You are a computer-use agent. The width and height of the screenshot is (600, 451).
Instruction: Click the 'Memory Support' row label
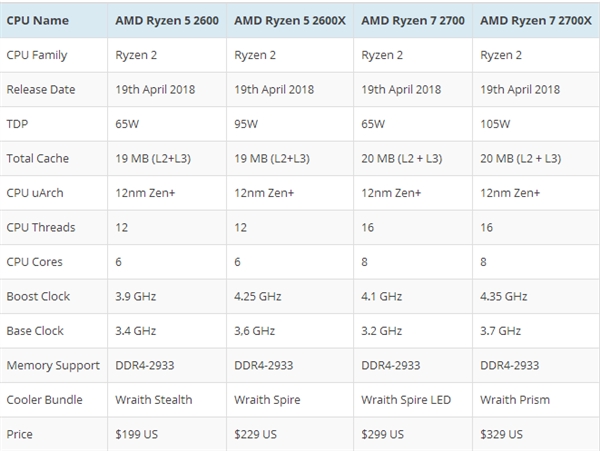pyautogui.click(x=53, y=366)
